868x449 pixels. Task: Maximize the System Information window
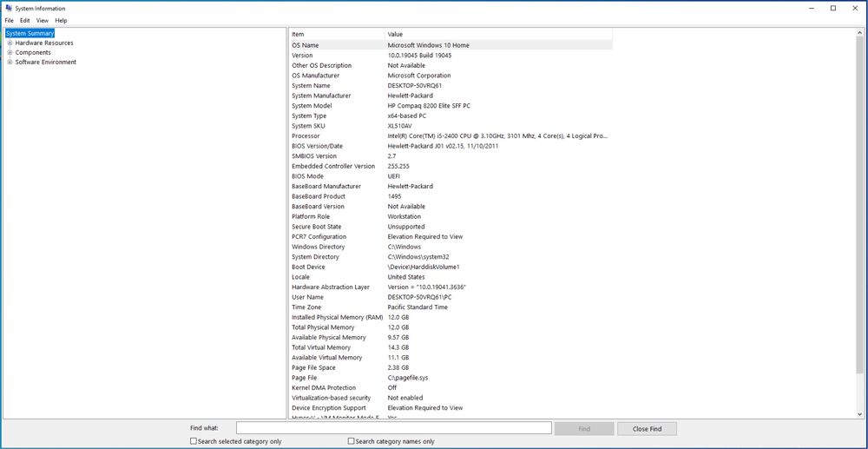click(833, 8)
